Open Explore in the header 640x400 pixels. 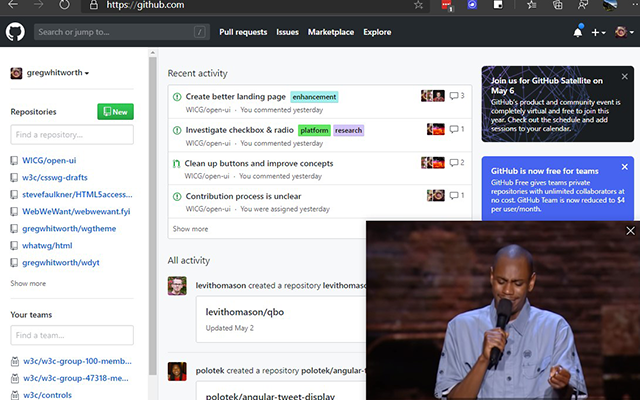[x=377, y=32]
